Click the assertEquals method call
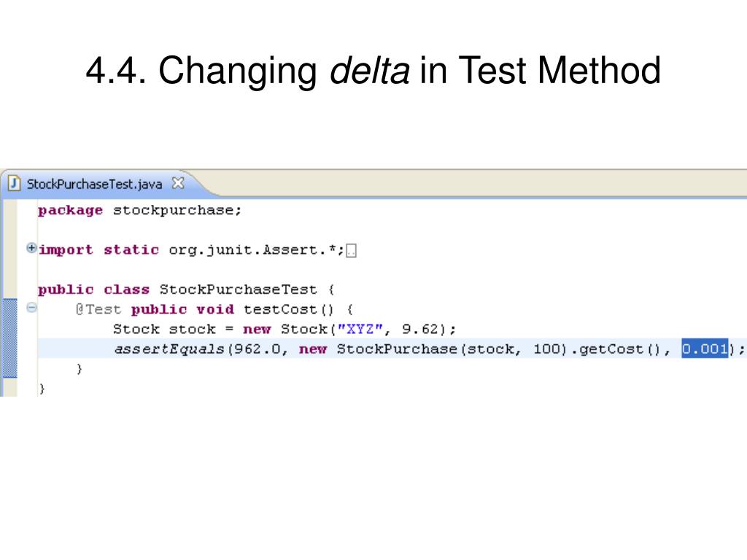The width and height of the screenshot is (747, 560). click(x=169, y=349)
